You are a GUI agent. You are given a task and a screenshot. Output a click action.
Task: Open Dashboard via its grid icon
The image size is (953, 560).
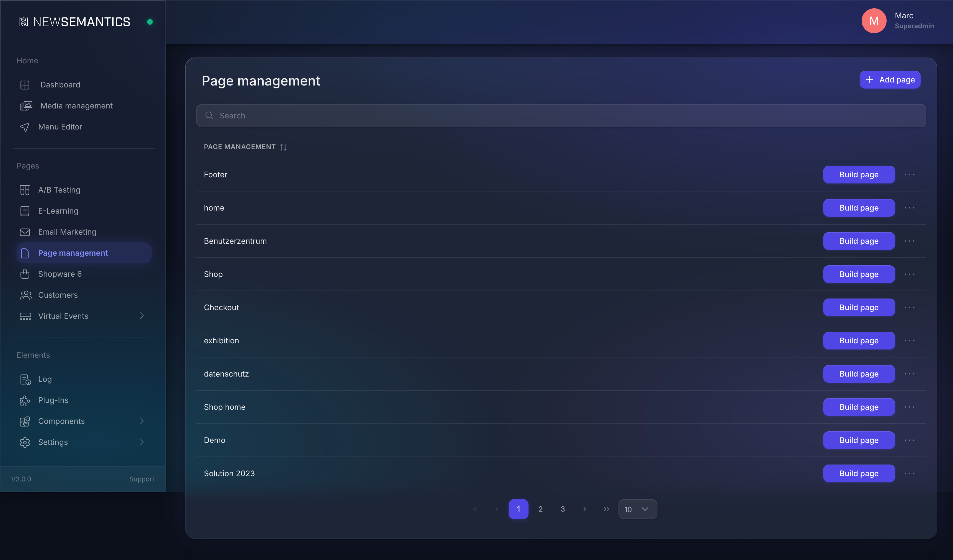click(25, 85)
